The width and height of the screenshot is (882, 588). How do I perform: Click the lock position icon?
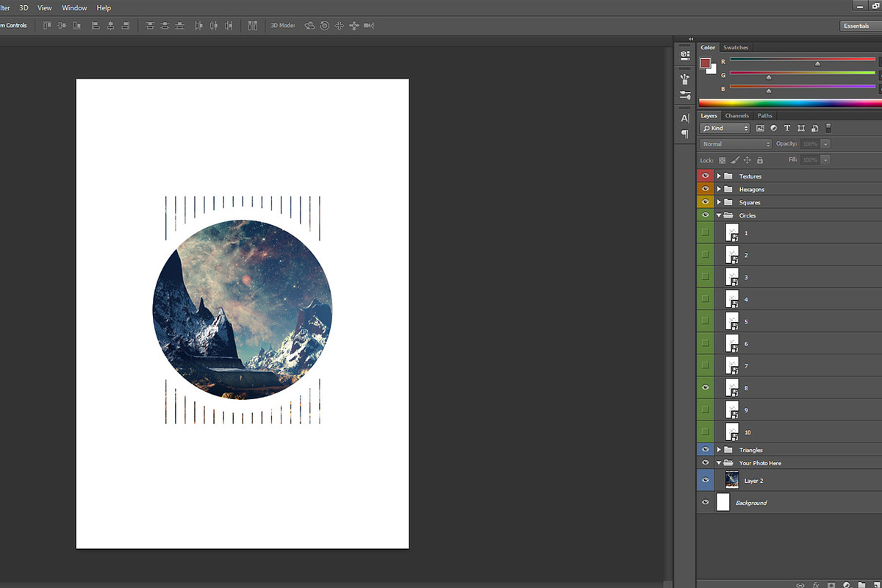(x=747, y=160)
